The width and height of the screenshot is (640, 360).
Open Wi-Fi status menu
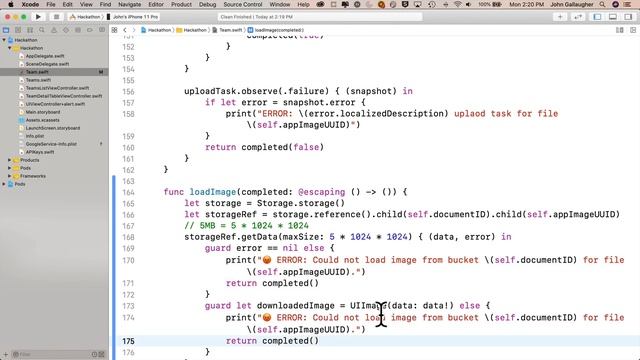pyautogui.click(x=458, y=4)
